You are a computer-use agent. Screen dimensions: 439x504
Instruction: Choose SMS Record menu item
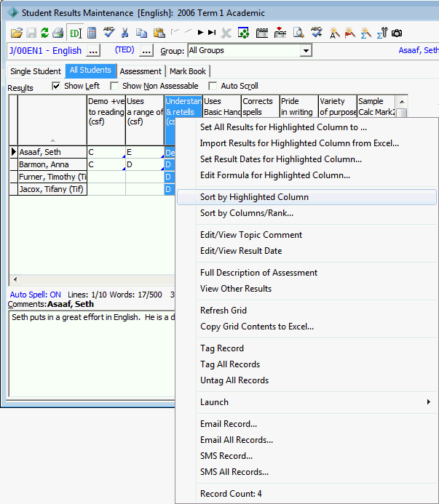tap(307, 456)
